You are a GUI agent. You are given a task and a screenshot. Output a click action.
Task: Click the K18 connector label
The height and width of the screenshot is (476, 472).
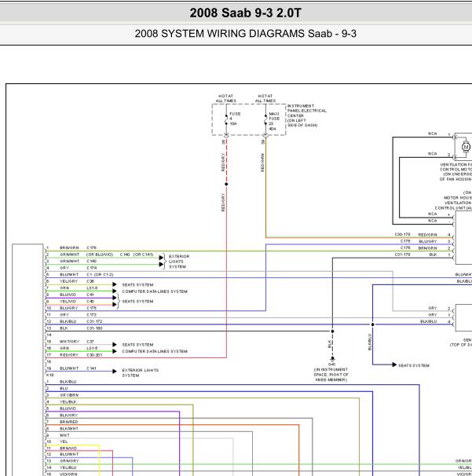(x=49, y=375)
